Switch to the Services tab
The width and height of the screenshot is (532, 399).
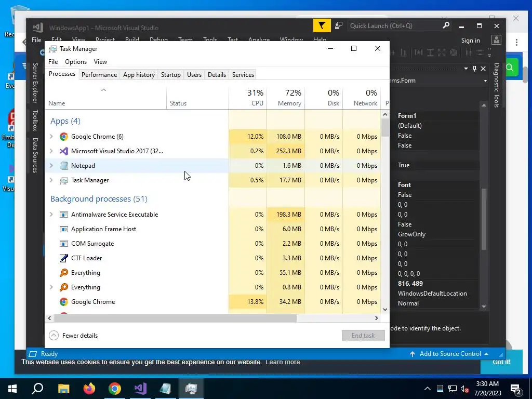(243, 75)
